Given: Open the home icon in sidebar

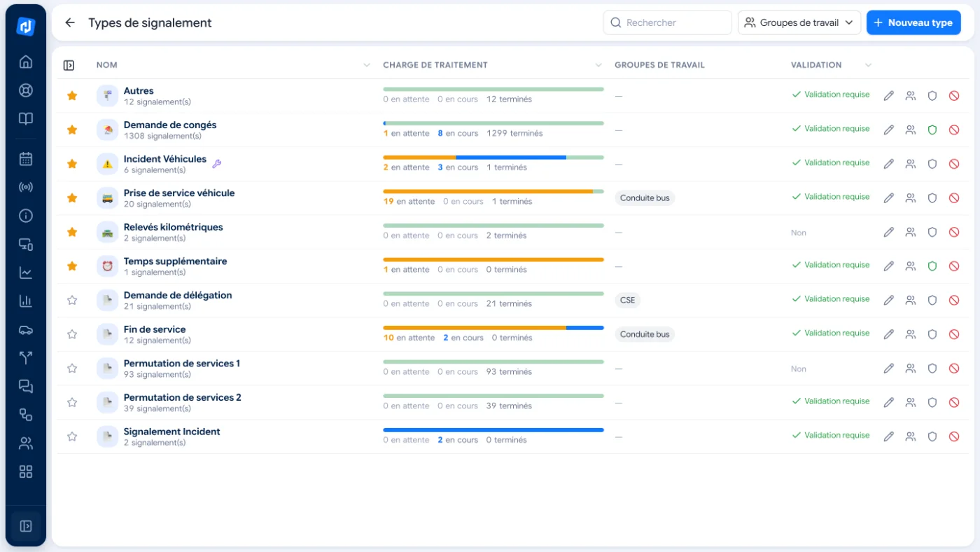Looking at the screenshot, I should coord(26,62).
